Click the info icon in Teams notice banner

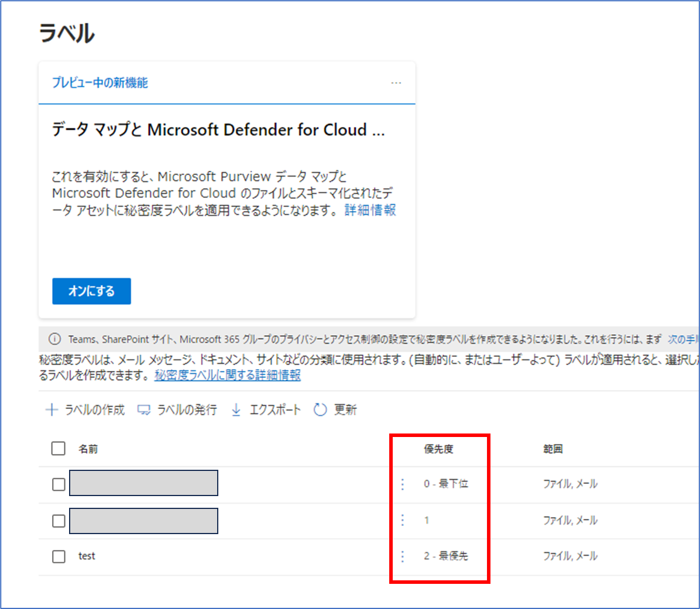pos(54,339)
